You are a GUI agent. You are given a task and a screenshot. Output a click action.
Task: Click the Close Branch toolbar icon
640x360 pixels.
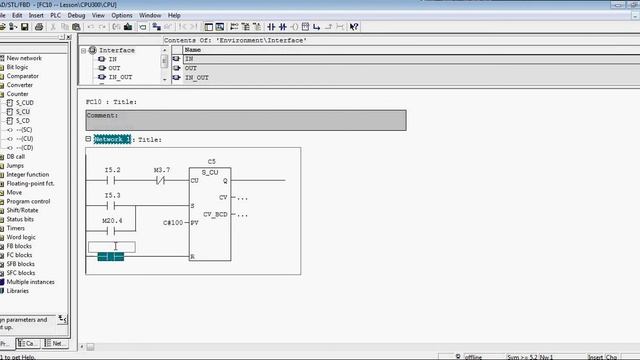(x=328, y=27)
